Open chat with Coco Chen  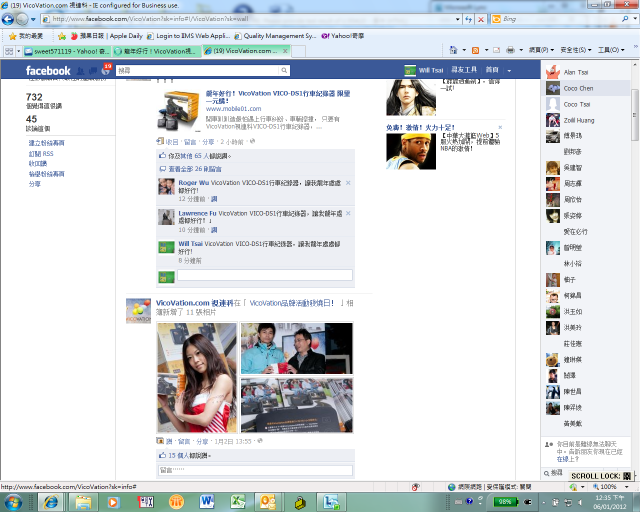click(585, 88)
